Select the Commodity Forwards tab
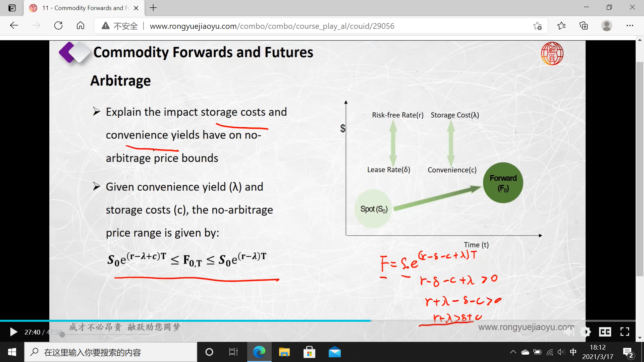This screenshot has height=362, width=644. (84, 8)
